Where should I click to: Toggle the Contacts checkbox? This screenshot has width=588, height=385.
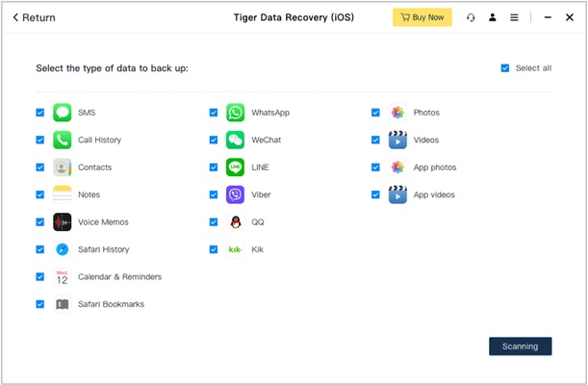click(40, 167)
